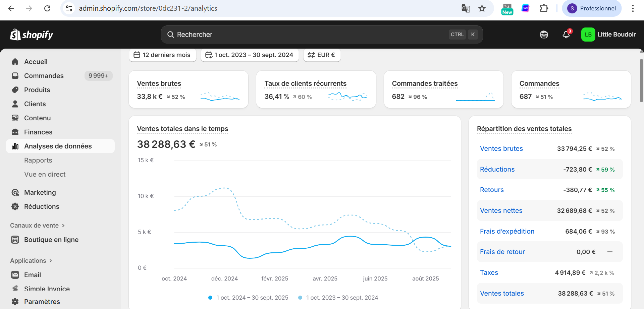Open the Professionnel browser profile
This screenshot has height=309, width=644.
coord(592,8)
